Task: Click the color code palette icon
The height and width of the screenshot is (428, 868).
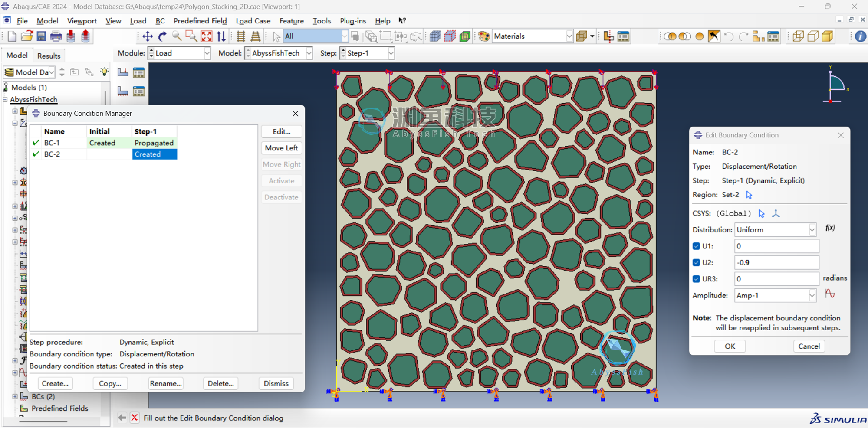Action: [484, 36]
